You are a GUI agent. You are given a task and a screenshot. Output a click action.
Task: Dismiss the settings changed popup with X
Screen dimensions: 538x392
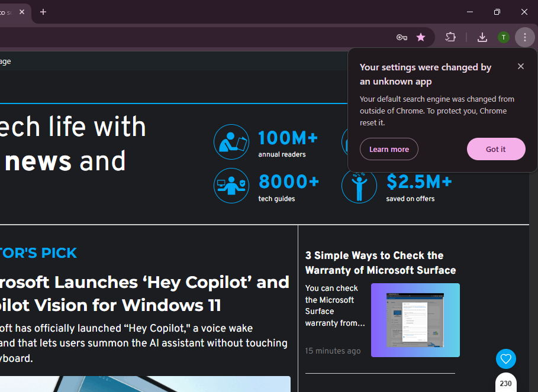point(521,66)
